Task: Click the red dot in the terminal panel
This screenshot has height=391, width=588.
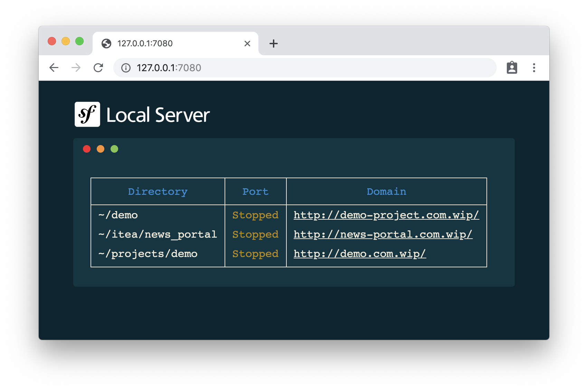Action: click(87, 149)
